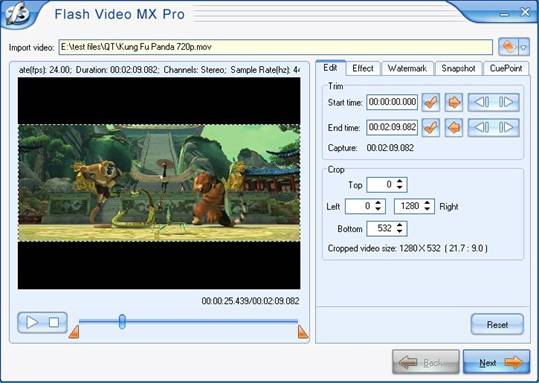Step Start time back one frame

[x=481, y=102]
